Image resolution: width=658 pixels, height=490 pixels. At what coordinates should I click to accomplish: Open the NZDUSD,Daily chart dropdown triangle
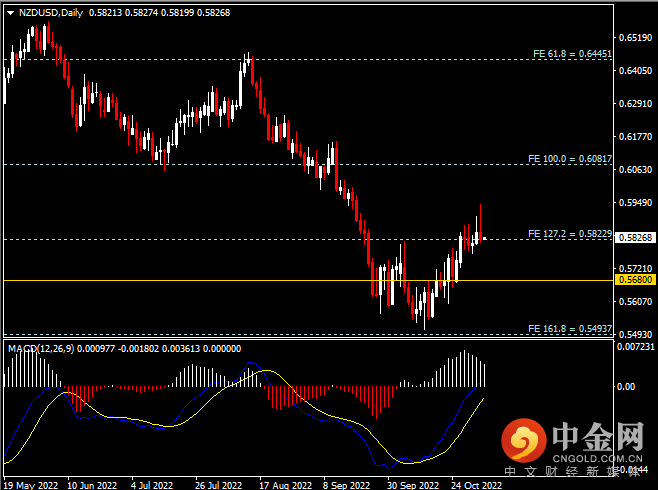tap(10, 13)
